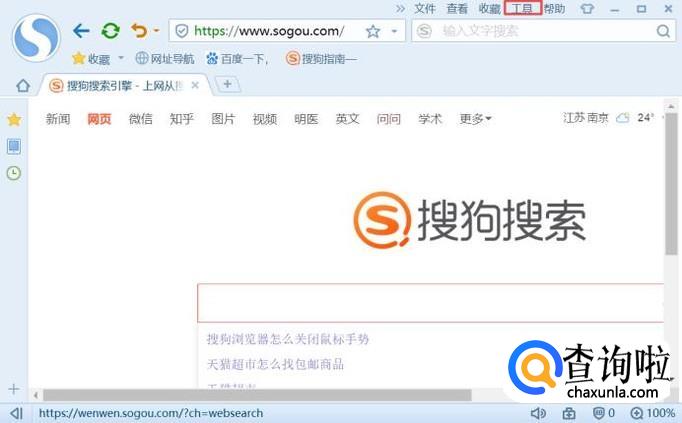Image resolution: width=682 pixels, height=423 pixels.
Task: Click the sidebar plus add icon
Action: click(x=14, y=389)
